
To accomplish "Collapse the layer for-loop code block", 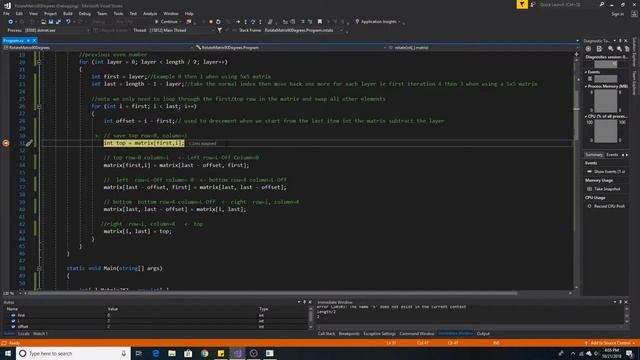I will click(39, 62).
